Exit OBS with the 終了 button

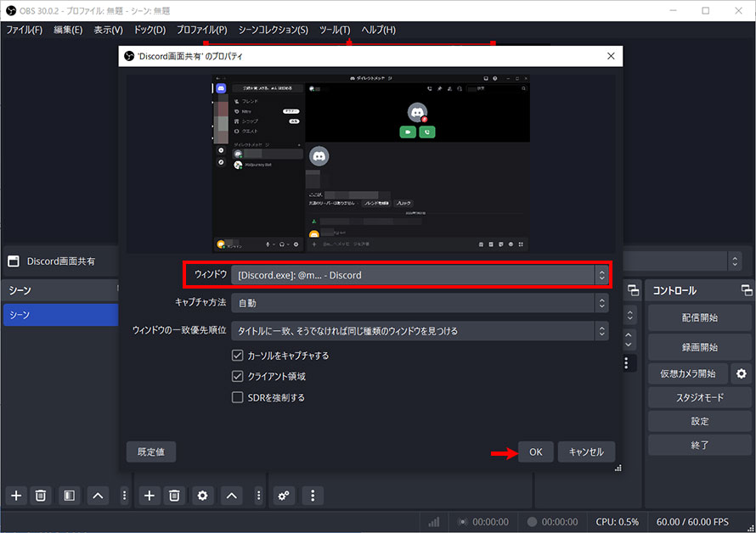[x=699, y=446]
